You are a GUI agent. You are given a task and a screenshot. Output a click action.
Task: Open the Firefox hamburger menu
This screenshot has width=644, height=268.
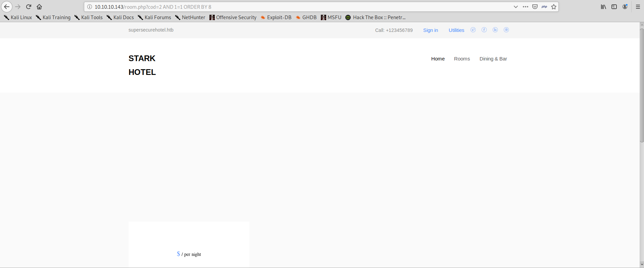point(638,7)
